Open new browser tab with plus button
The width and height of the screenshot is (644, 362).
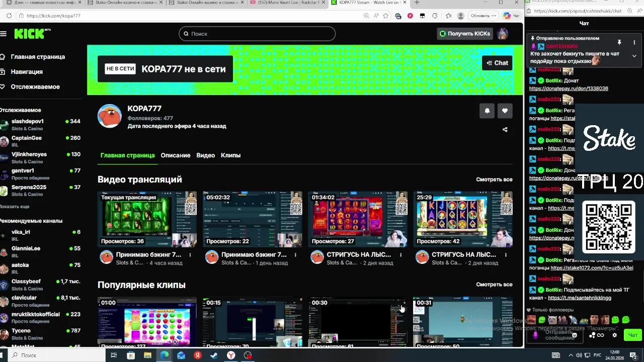(x=417, y=3)
